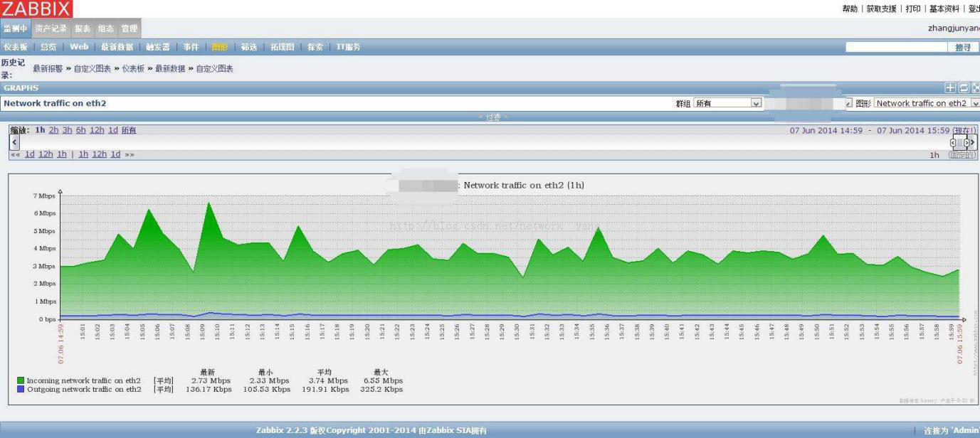
Task: Click the green incoming traffic legend square
Action: [21, 380]
